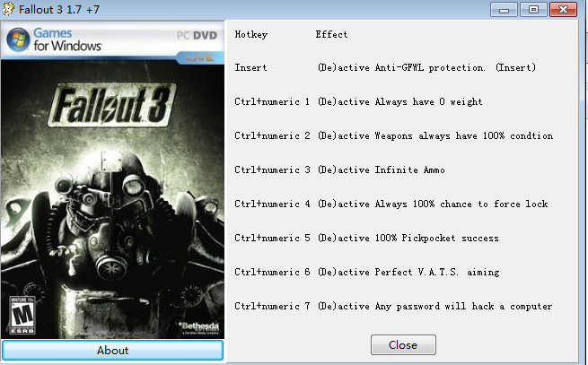Click the About button
Image resolution: width=588 pixels, height=365 pixels.
(x=112, y=350)
